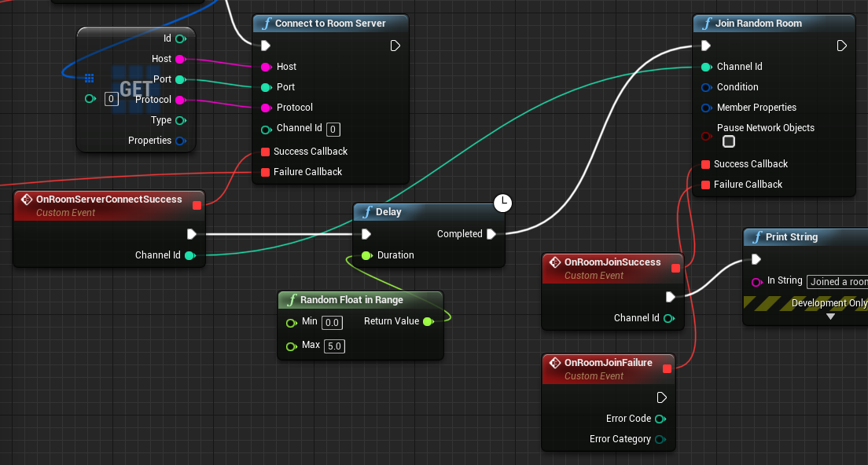Click Success Callback pin on Connect to Room Server
This screenshot has width=868, height=465.
pos(265,152)
